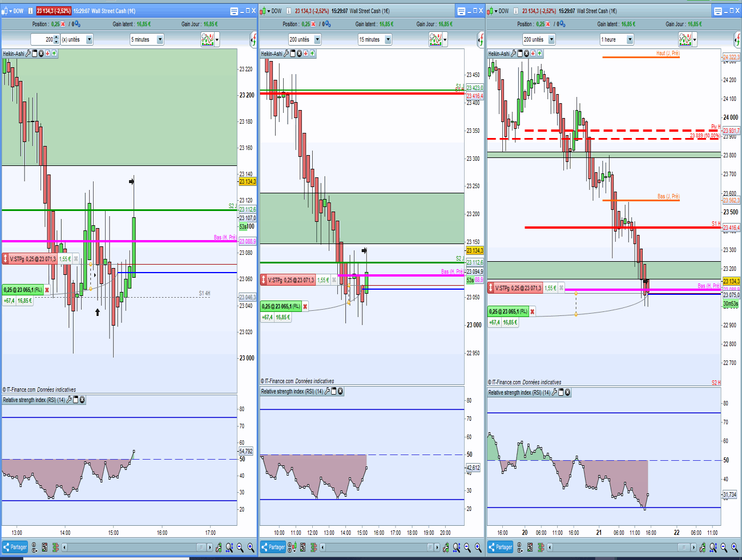Show instrument info in 1-hour chart window
The width and height of the screenshot is (742, 560).
(516, 11)
